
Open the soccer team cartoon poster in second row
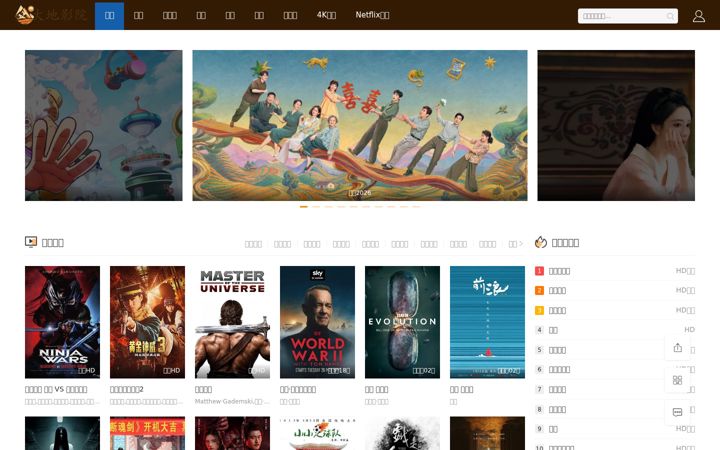pos(317,433)
